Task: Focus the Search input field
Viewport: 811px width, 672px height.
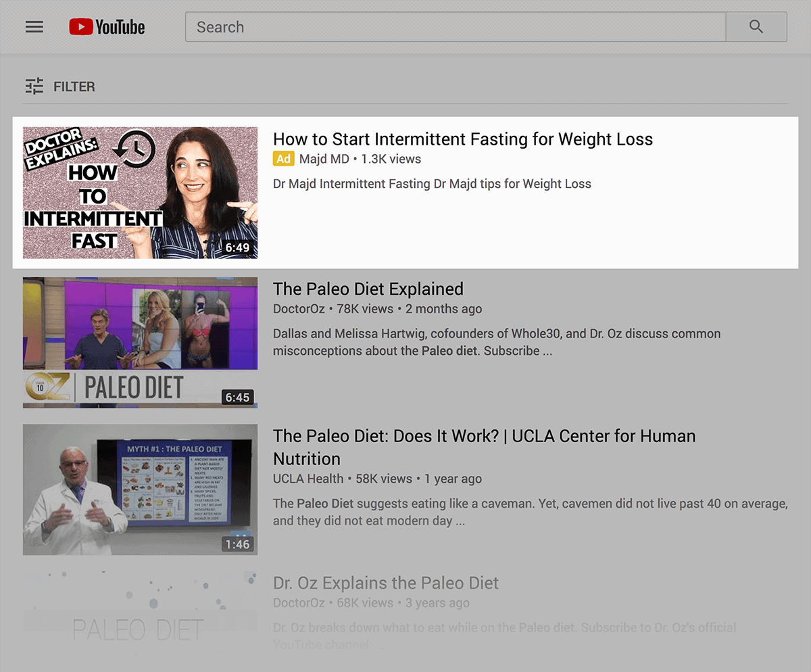Action: (456, 27)
